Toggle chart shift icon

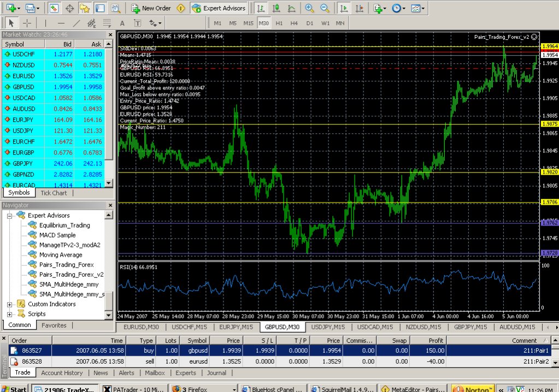360,8
